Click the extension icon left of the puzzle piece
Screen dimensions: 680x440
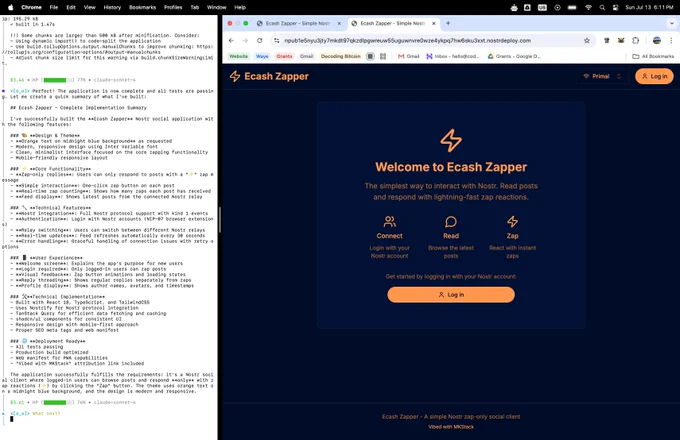(x=621, y=40)
